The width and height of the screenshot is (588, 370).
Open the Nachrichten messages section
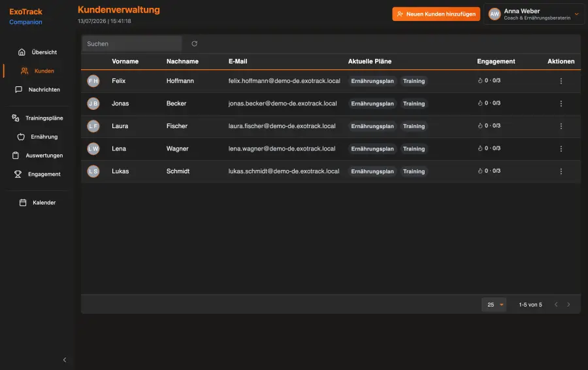pyautogui.click(x=37, y=90)
